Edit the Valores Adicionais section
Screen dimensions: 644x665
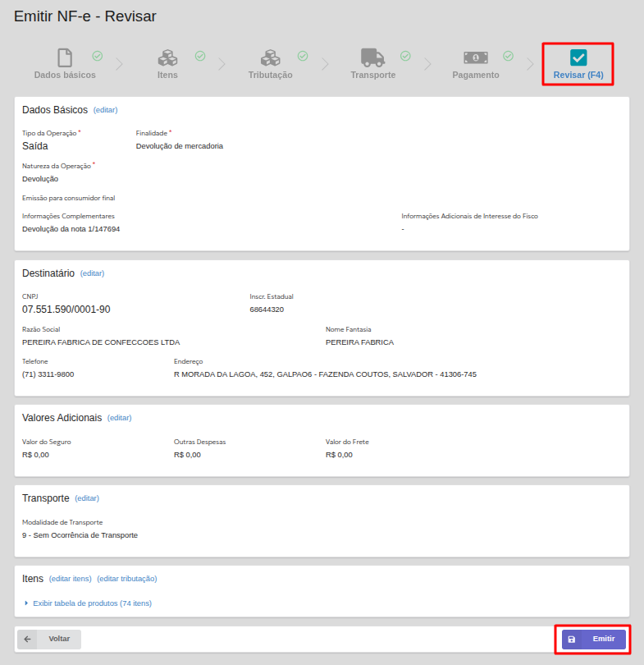tap(119, 418)
